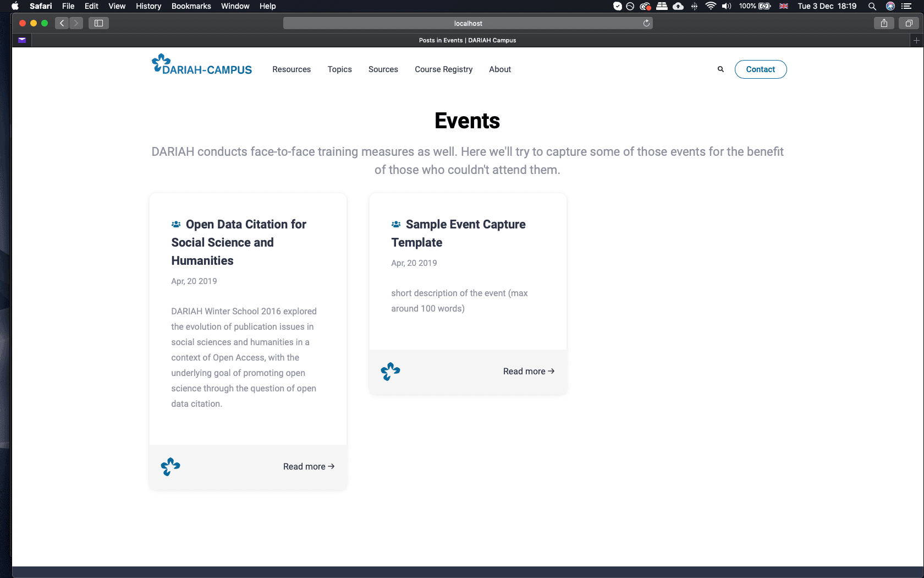Open Read more on Open Data Citation event
The width and height of the screenshot is (924, 578).
click(308, 466)
